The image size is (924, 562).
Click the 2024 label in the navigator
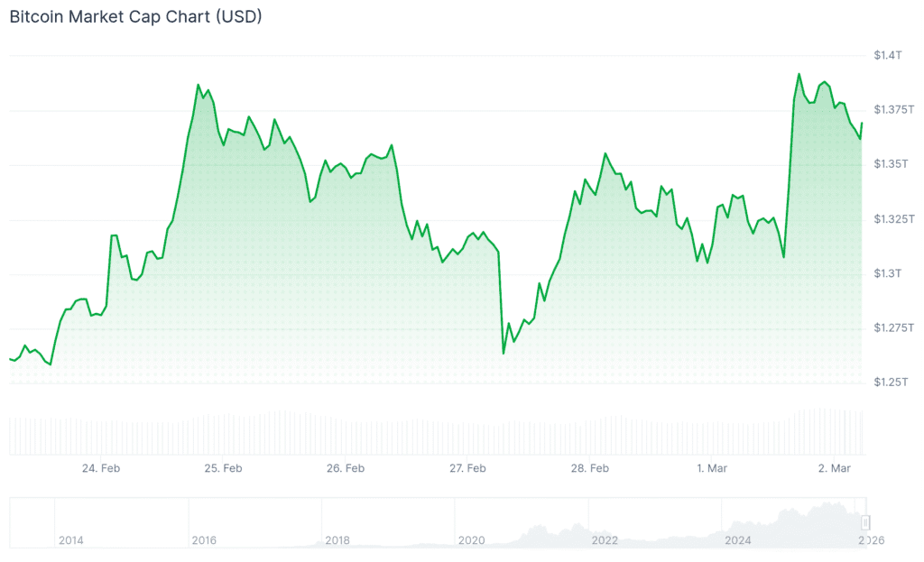point(738,540)
